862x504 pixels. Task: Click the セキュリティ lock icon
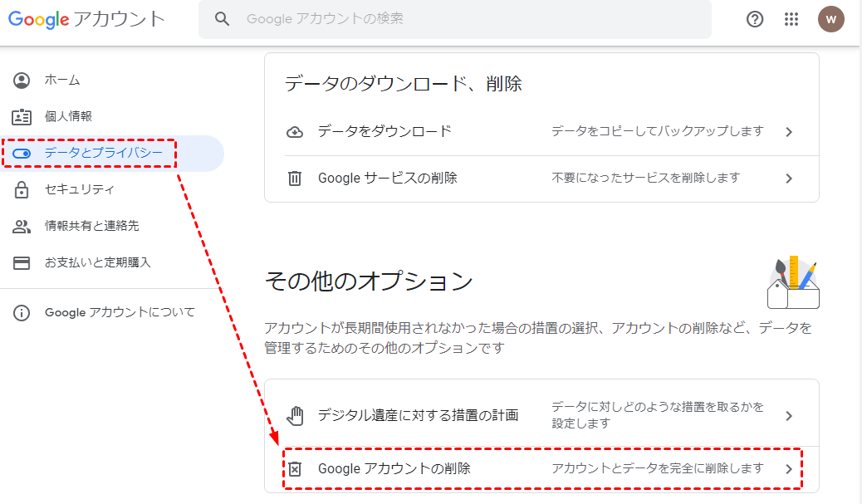point(22,189)
